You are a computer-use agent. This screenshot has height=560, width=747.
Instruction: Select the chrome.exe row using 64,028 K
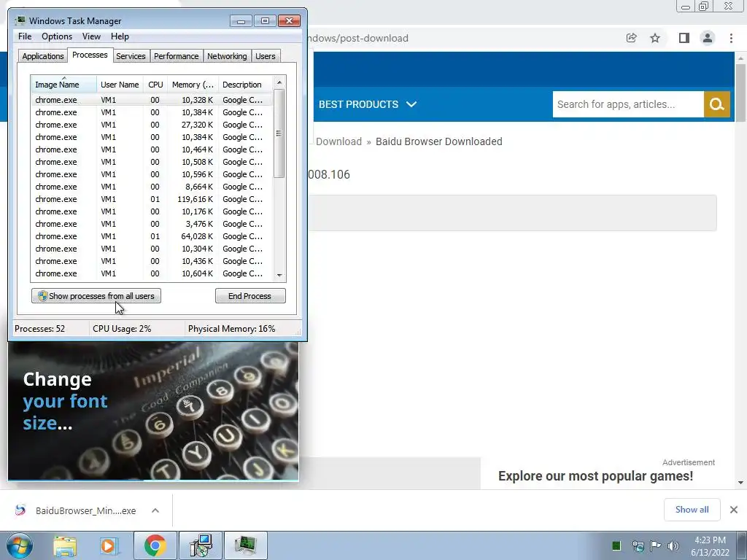tap(152, 236)
